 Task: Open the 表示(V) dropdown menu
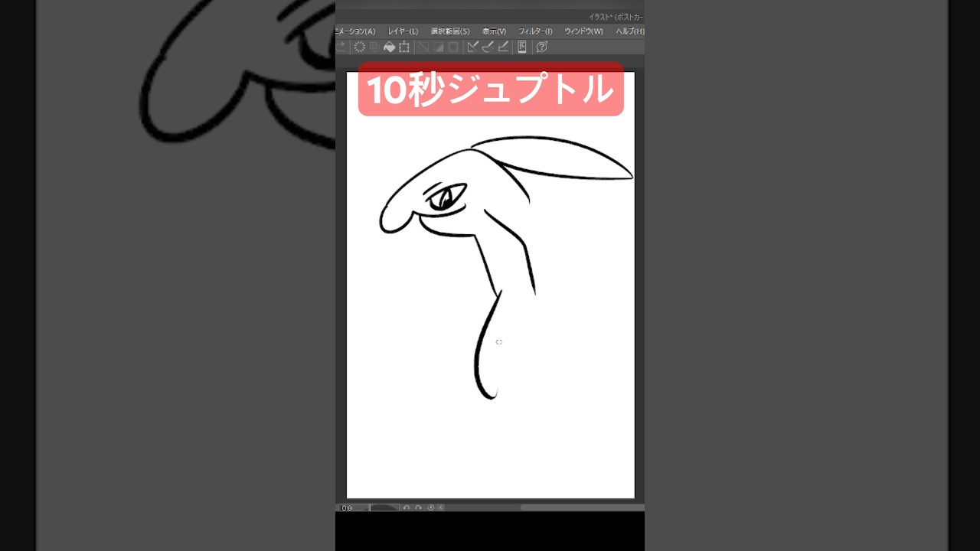pyautogui.click(x=494, y=31)
